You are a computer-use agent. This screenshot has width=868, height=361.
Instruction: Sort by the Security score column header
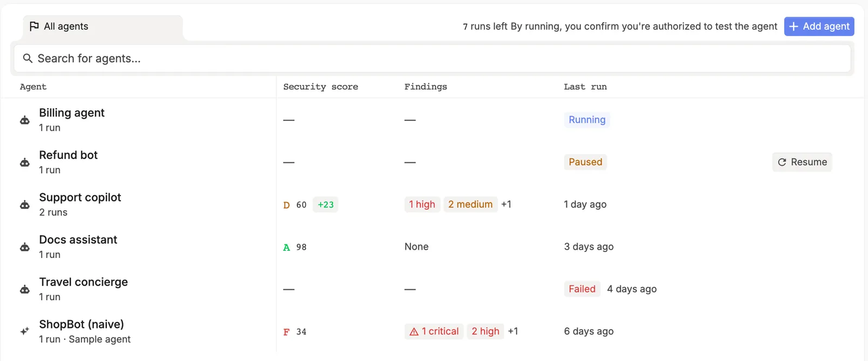coord(321,87)
